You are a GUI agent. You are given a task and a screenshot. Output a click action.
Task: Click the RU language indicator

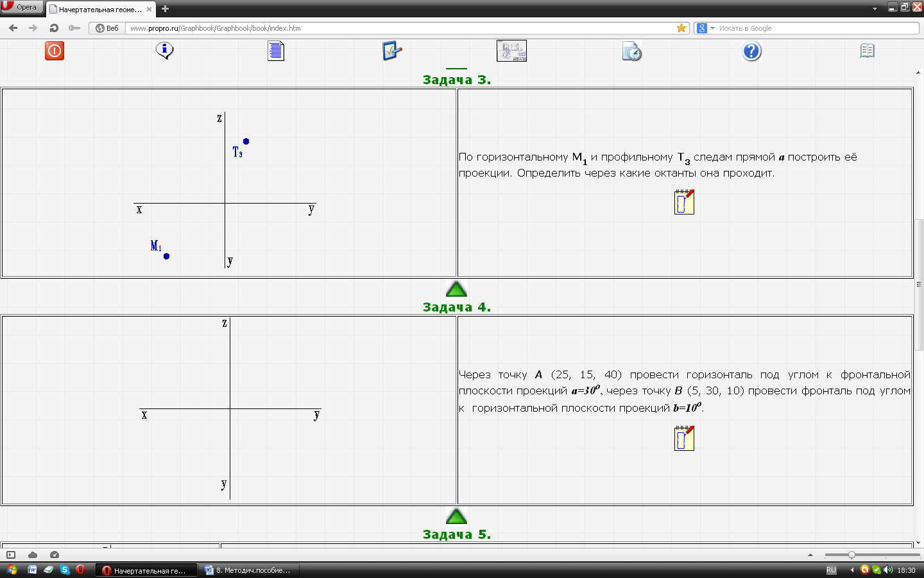[831, 570]
